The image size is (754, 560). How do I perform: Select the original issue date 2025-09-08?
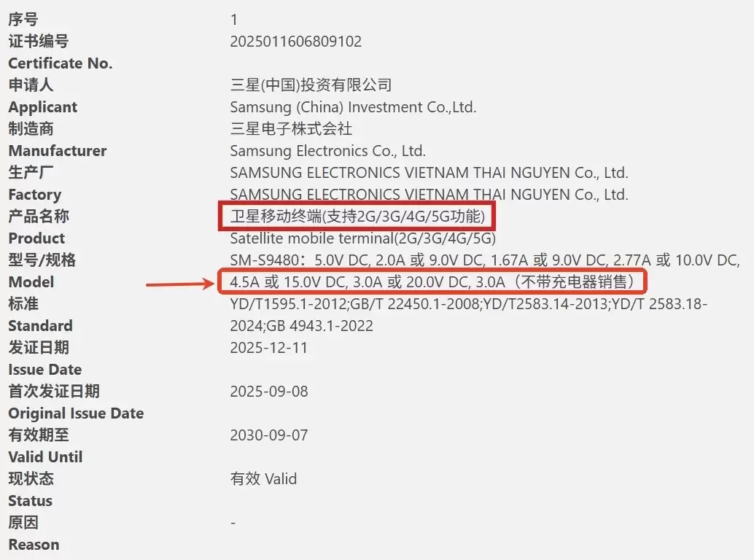point(268,392)
